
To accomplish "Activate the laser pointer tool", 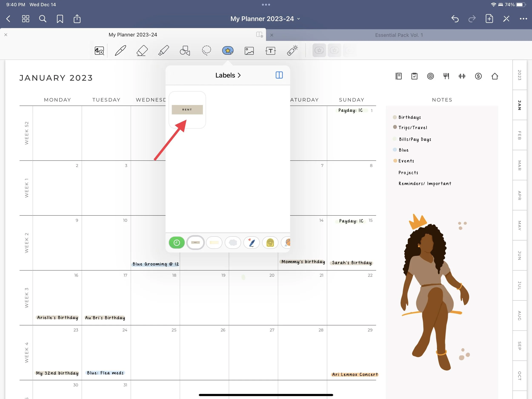I will (292, 50).
